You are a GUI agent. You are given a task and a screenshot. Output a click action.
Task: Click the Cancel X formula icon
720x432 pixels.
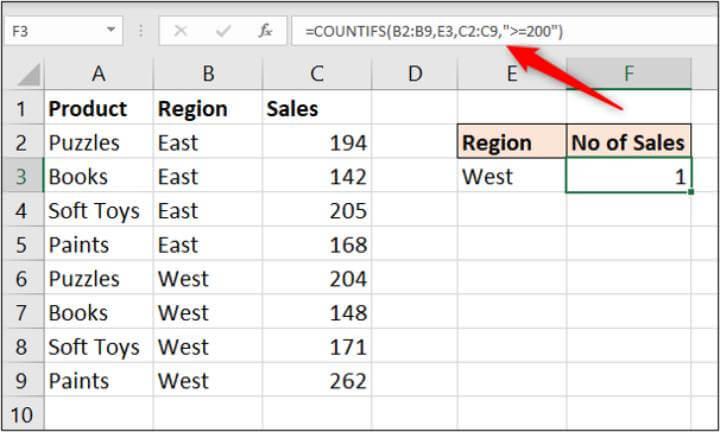click(x=181, y=31)
